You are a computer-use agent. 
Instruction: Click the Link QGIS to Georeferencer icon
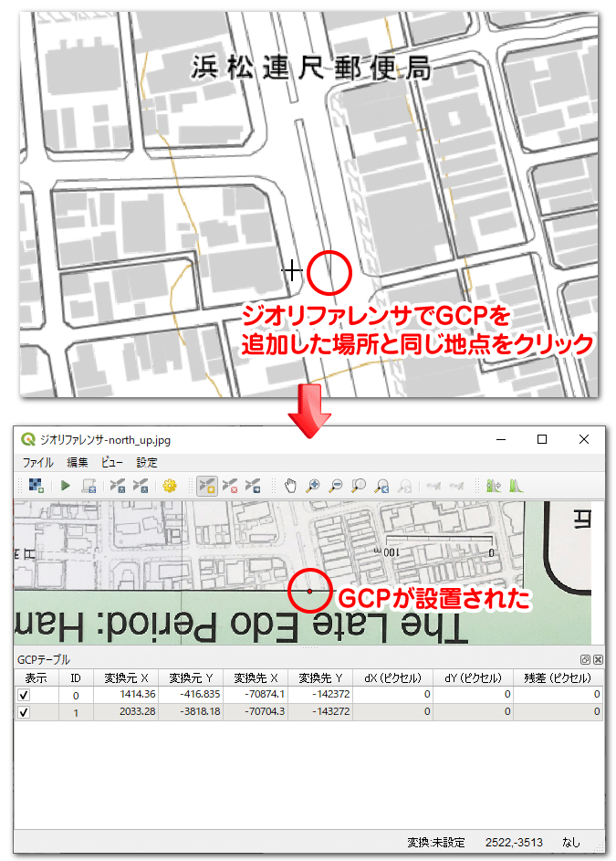point(457,486)
